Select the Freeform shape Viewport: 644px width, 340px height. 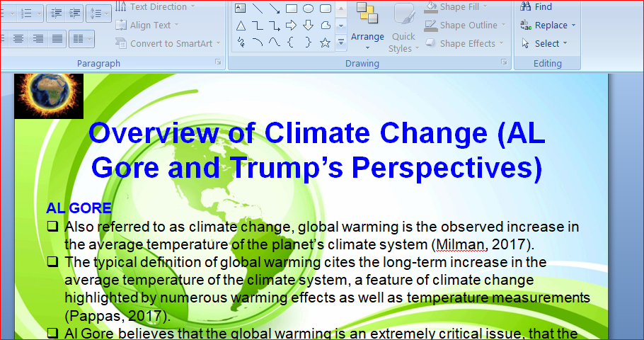[326, 26]
